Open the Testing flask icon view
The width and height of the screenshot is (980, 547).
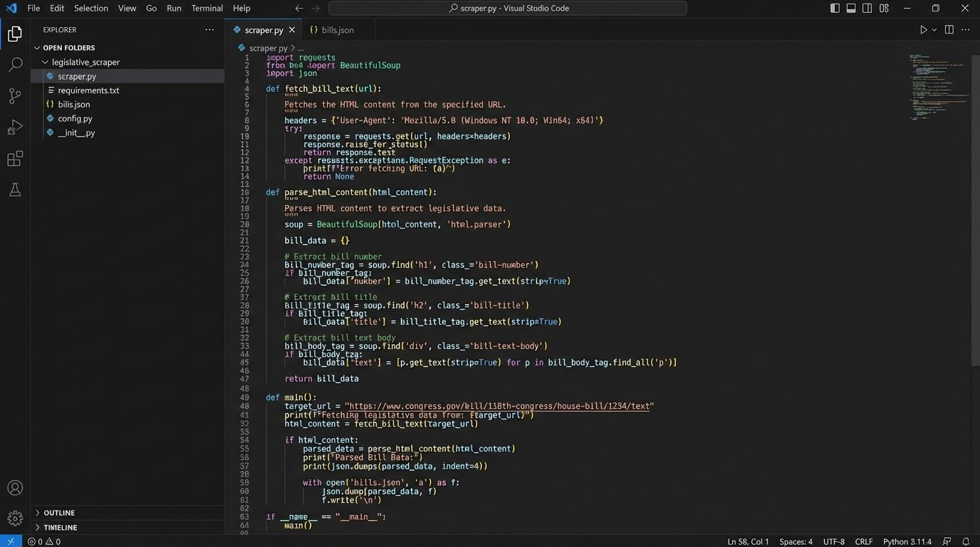click(x=15, y=190)
